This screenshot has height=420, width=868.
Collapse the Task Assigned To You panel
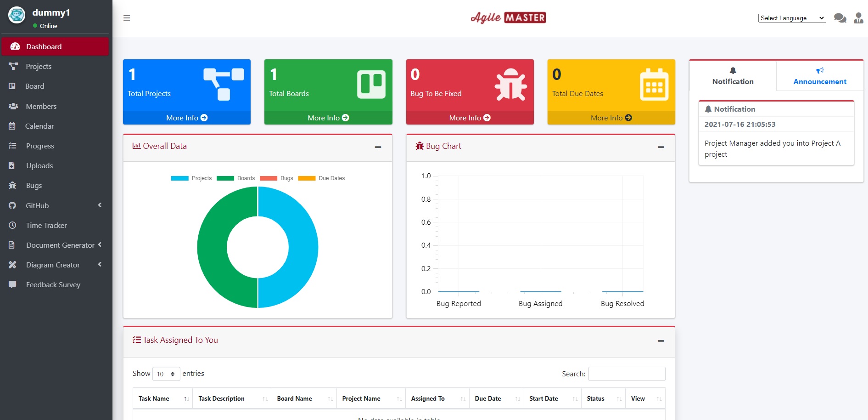661,341
